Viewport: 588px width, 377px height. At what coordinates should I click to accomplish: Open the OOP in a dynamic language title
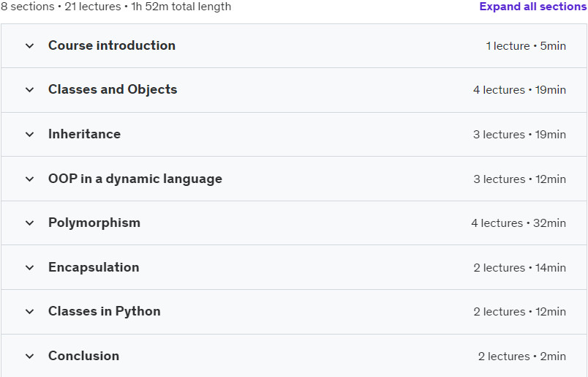[135, 179]
